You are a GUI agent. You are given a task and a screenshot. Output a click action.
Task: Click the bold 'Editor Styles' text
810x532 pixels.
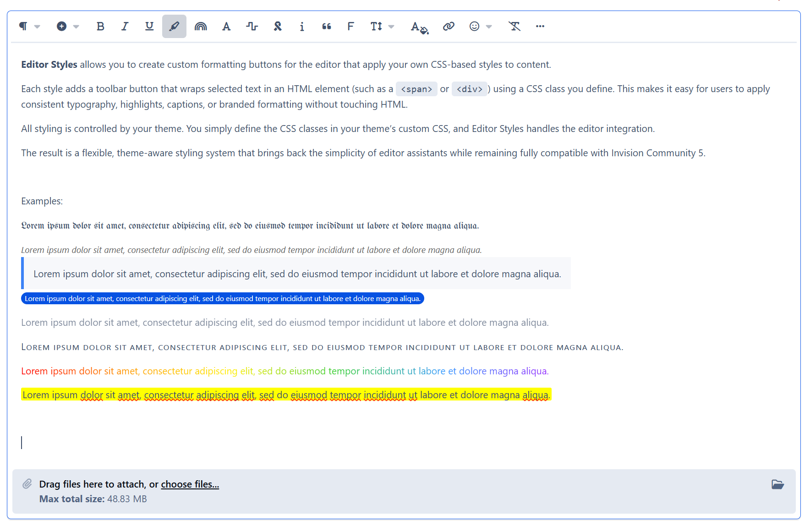pyautogui.click(x=49, y=65)
